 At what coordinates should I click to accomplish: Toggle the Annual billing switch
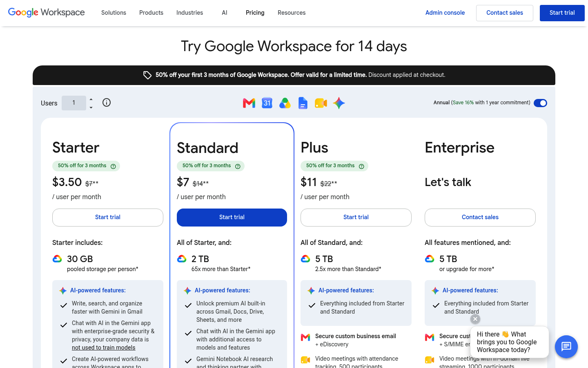point(540,103)
